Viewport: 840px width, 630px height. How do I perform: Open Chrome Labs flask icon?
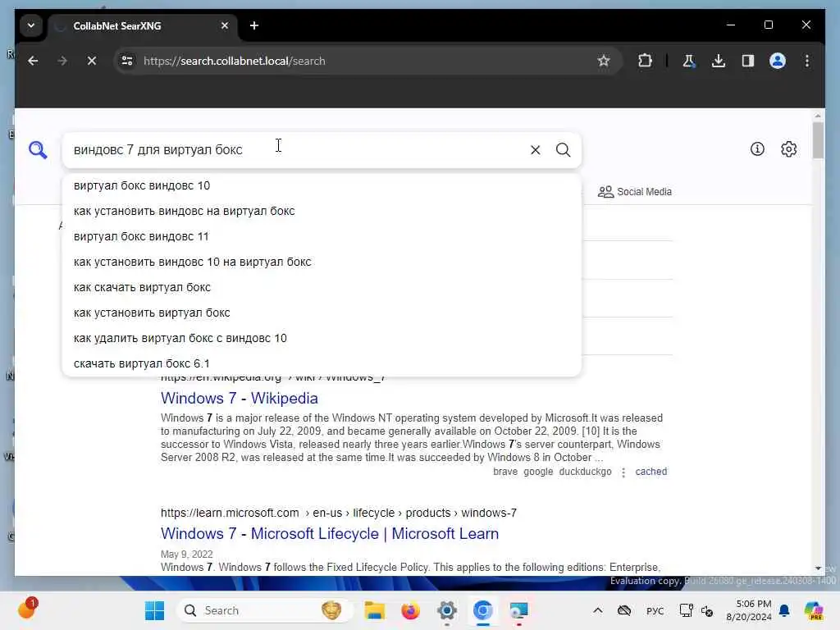[x=689, y=61]
